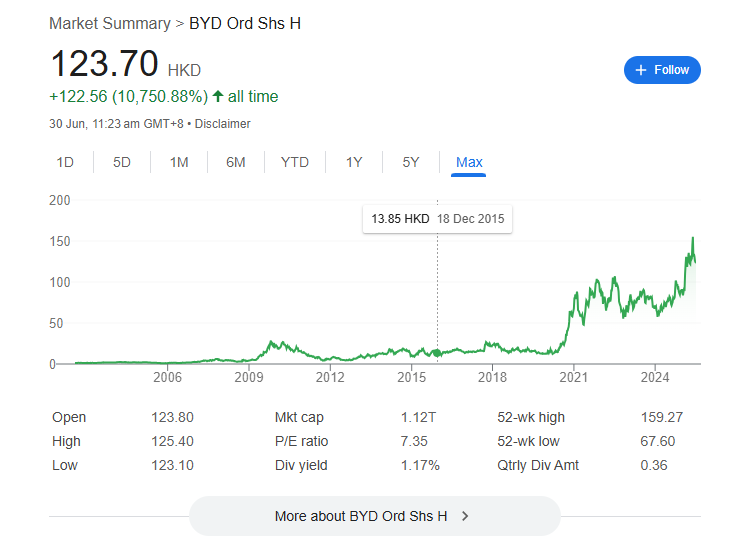Click the Qtrly Div Amt label
Screen dimensions: 751x559
(x=538, y=465)
